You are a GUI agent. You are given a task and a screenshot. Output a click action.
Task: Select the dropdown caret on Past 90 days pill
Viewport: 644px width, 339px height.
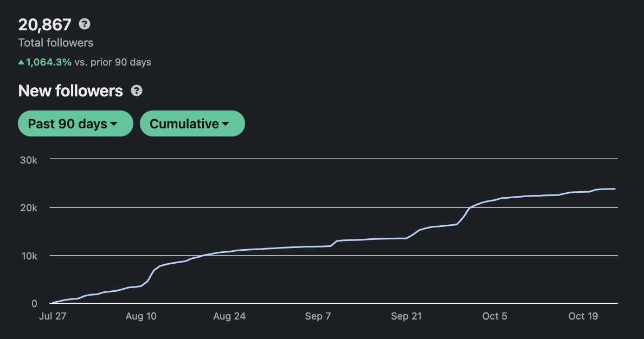tap(115, 123)
